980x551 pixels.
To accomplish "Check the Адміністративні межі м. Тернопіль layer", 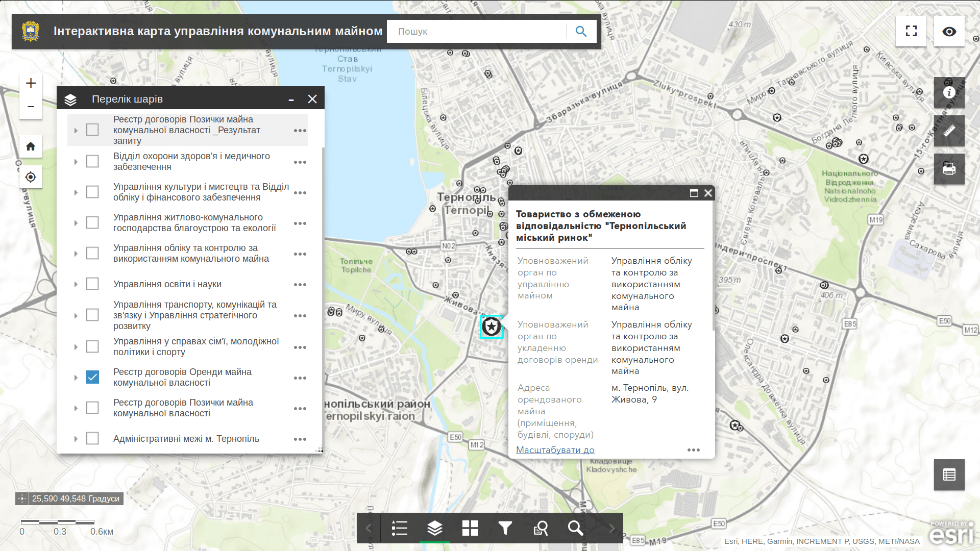I will tap(92, 439).
